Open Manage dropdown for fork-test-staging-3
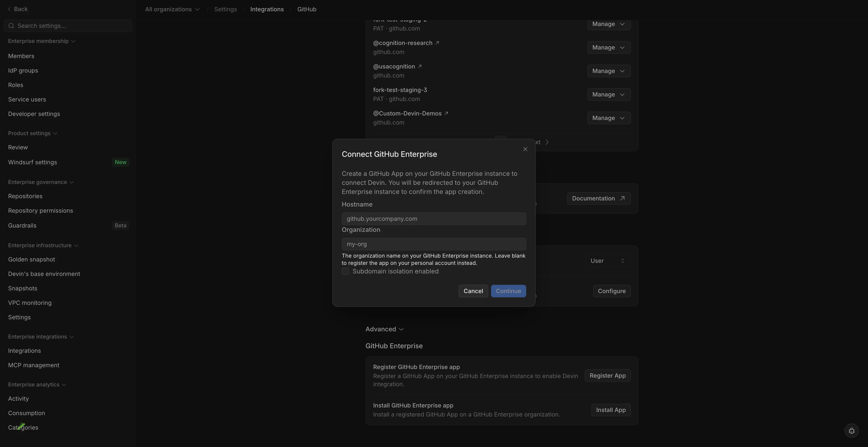Viewport: 868px width, 447px height. coord(609,95)
